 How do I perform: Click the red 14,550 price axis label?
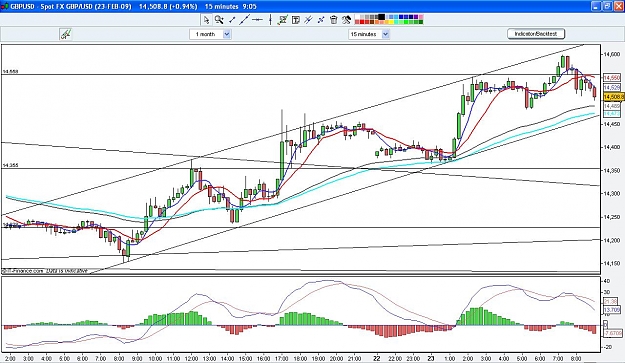[x=612, y=78]
